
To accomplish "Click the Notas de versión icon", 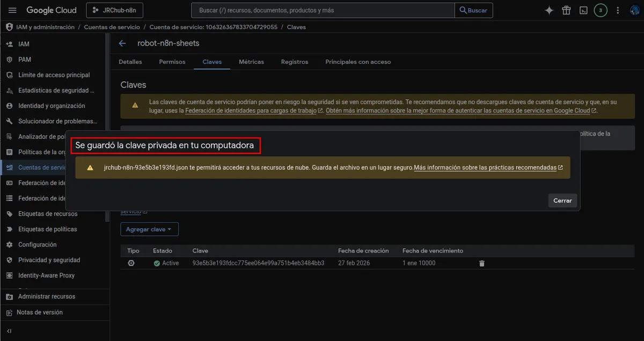I will [x=9, y=313].
